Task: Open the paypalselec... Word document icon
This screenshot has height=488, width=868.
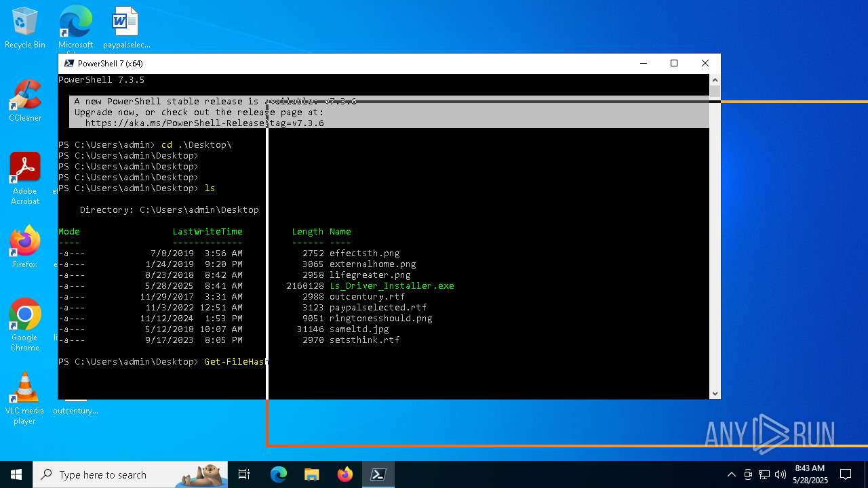Action: 126,28
